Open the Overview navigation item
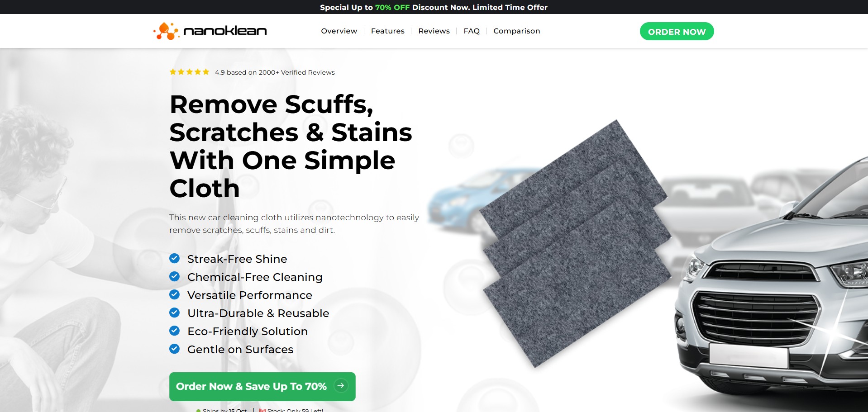868x412 pixels. click(x=339, y=31)
